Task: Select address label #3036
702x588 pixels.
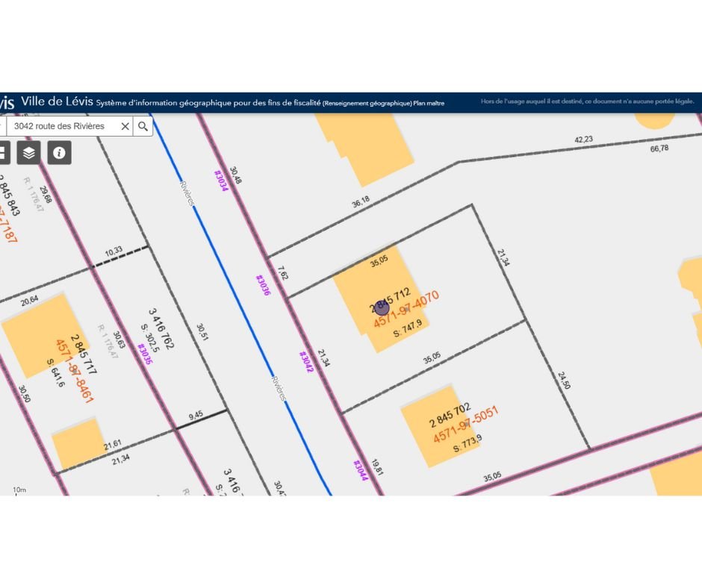Action: point(262,285)
